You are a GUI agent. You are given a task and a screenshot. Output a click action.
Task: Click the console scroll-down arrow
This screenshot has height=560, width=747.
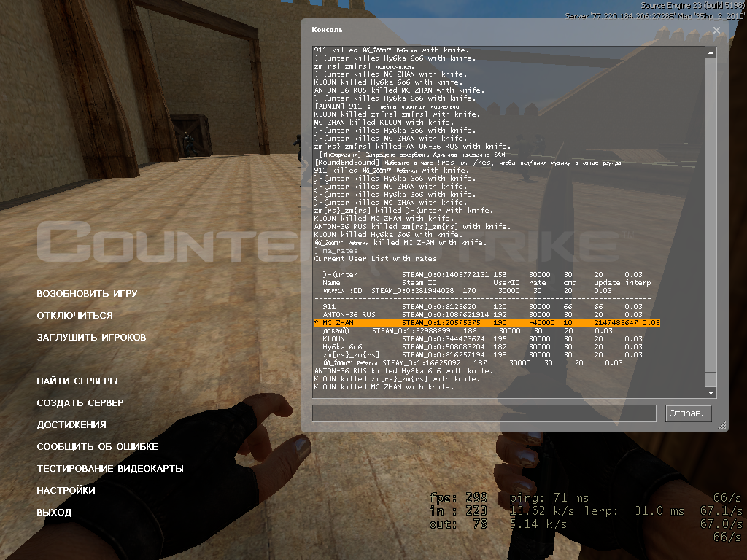point(711,392)
